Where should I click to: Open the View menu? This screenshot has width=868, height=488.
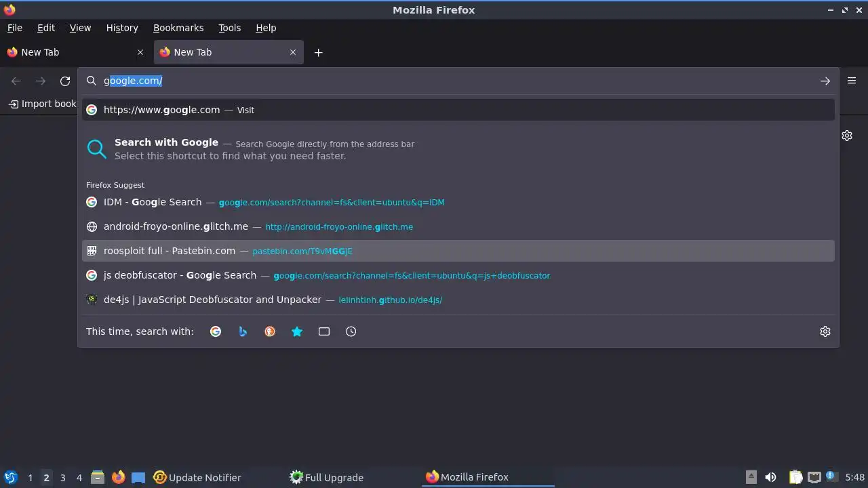click(x=80, y=28)
